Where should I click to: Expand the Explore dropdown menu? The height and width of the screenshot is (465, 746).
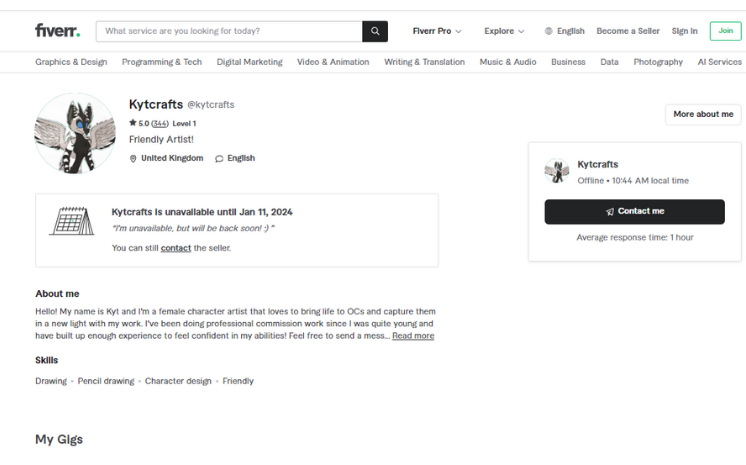[x=504, y=31]
